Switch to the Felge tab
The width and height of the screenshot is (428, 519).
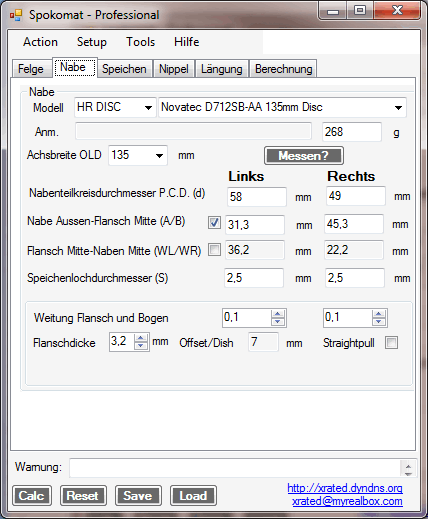pos(31,69)
